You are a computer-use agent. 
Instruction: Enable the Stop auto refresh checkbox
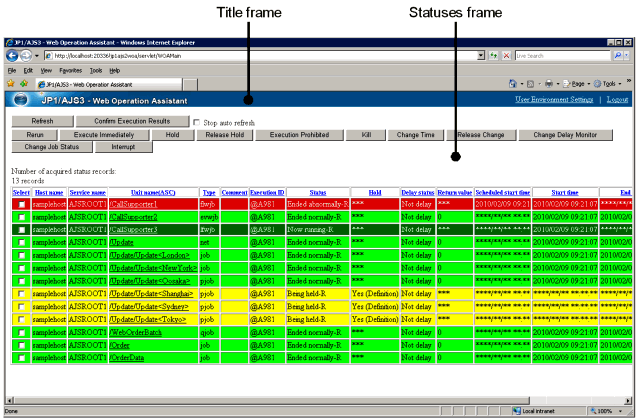tap(196, 122)
